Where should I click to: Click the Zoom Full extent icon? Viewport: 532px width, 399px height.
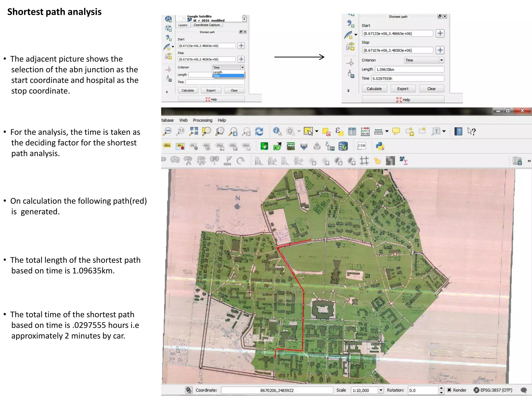pos(194,131)
